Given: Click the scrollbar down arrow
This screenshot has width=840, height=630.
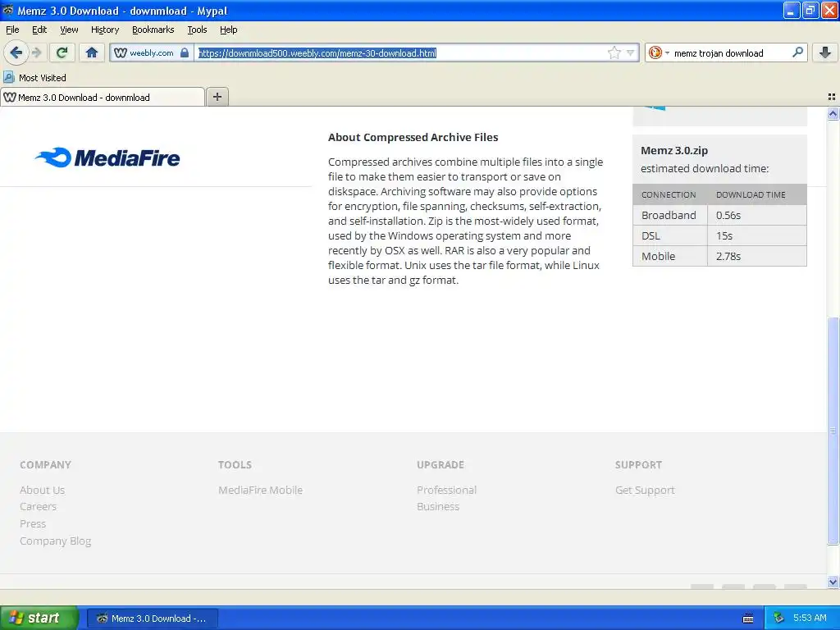Looking at the screenshot, I should 833,582.
